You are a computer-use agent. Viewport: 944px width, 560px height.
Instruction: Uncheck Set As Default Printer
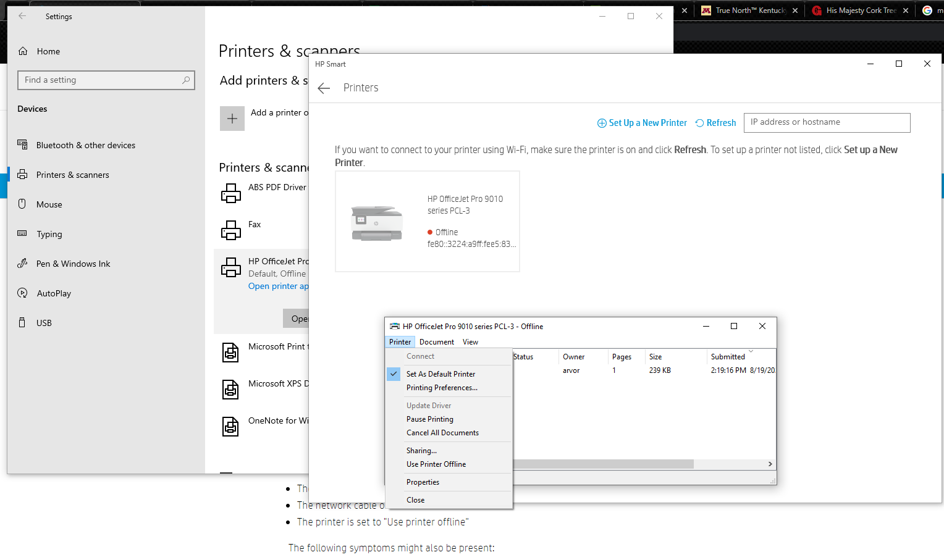coord(440,374)
